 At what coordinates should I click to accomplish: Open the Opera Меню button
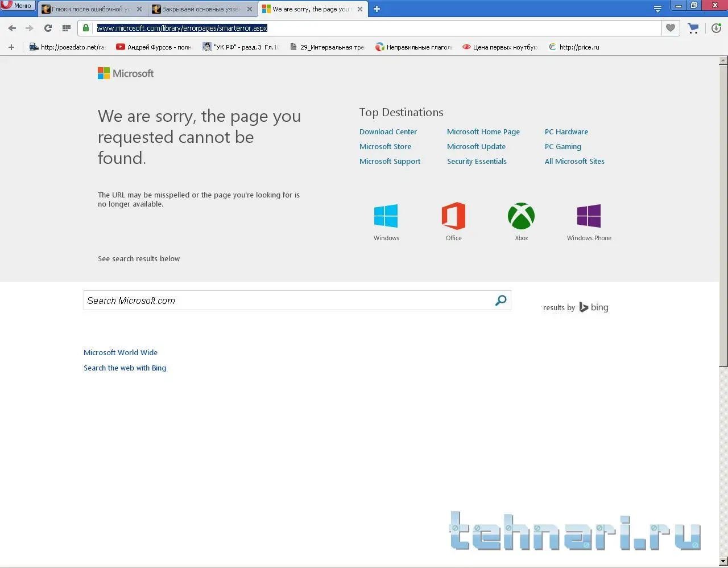pos(18,6)
